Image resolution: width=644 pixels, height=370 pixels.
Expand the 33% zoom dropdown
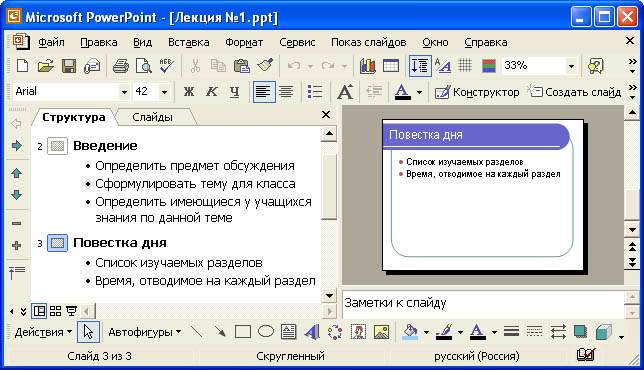tap(571, 66)
